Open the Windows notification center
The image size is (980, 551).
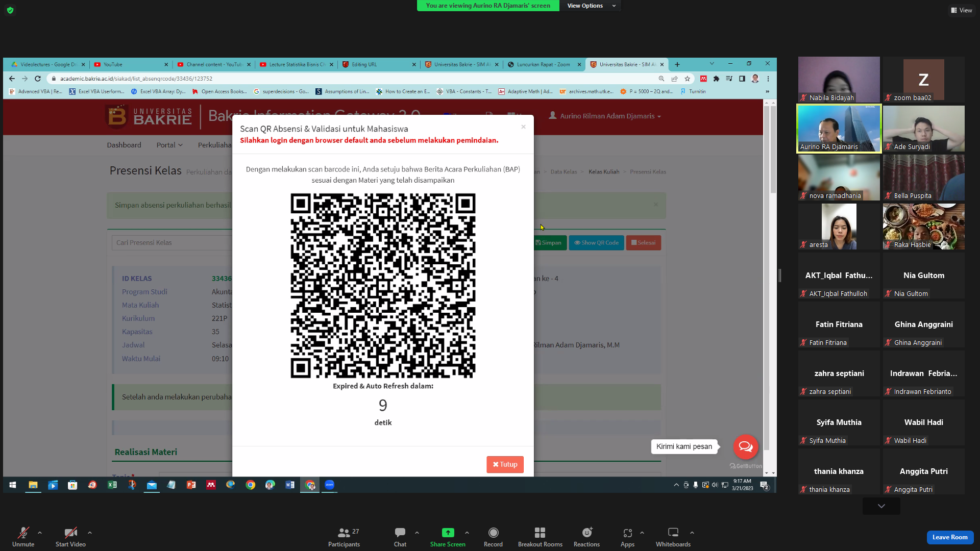coord(764,485)
